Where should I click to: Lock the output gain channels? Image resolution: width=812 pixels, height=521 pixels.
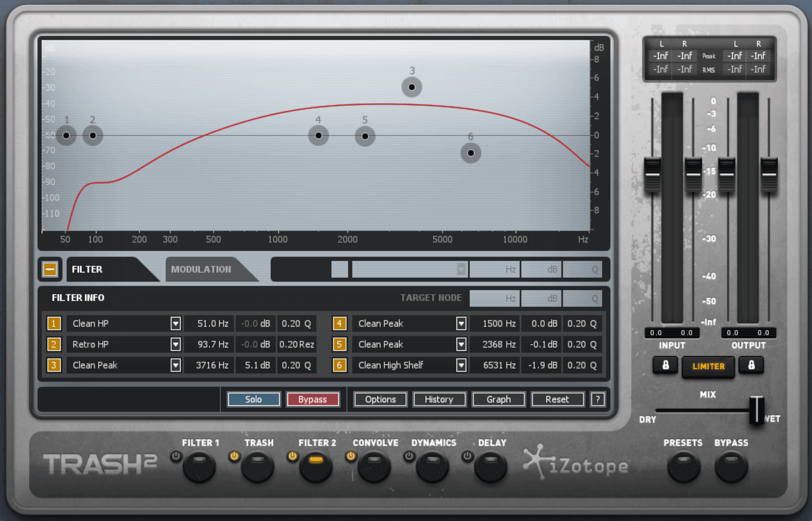[751, 366]
